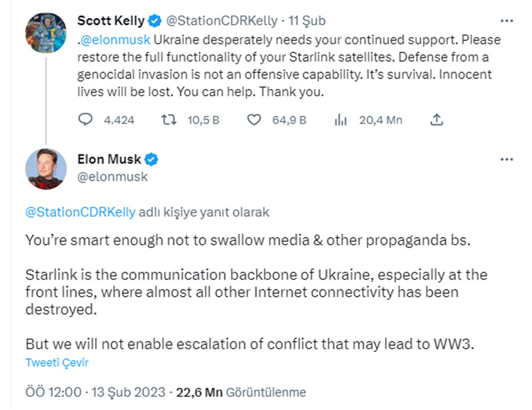Click the @StationCDRKelly reply-to mention link
The image size is (532, 410).
(80, 212)
